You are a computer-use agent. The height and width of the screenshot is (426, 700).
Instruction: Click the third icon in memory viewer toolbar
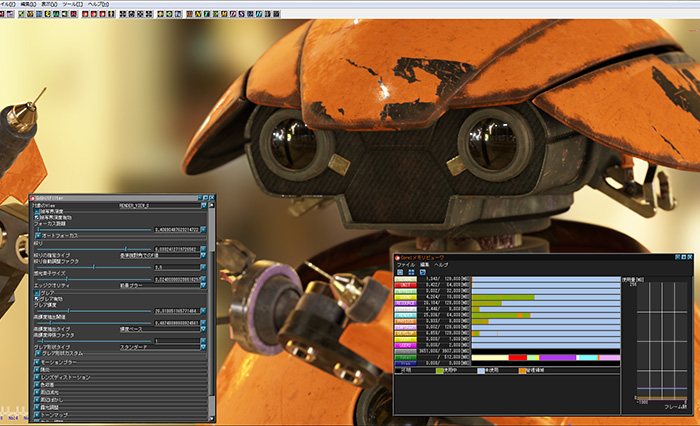tap(422, 272)
